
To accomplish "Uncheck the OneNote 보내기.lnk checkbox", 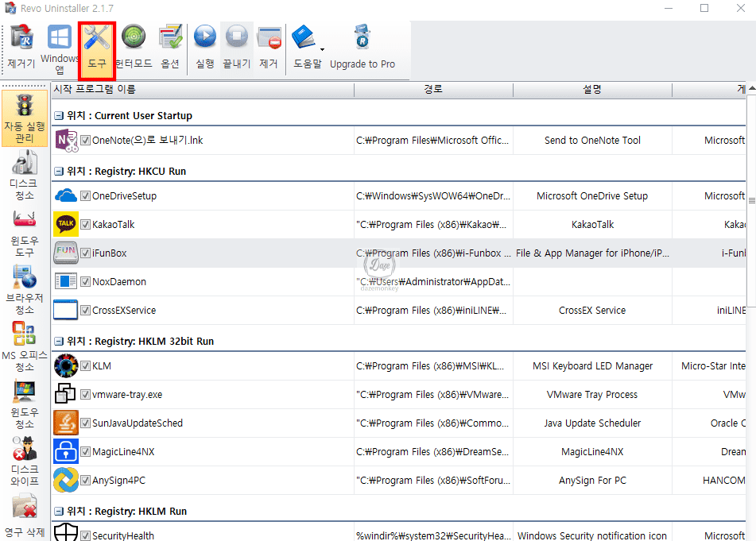I will [x=85, y=140].
